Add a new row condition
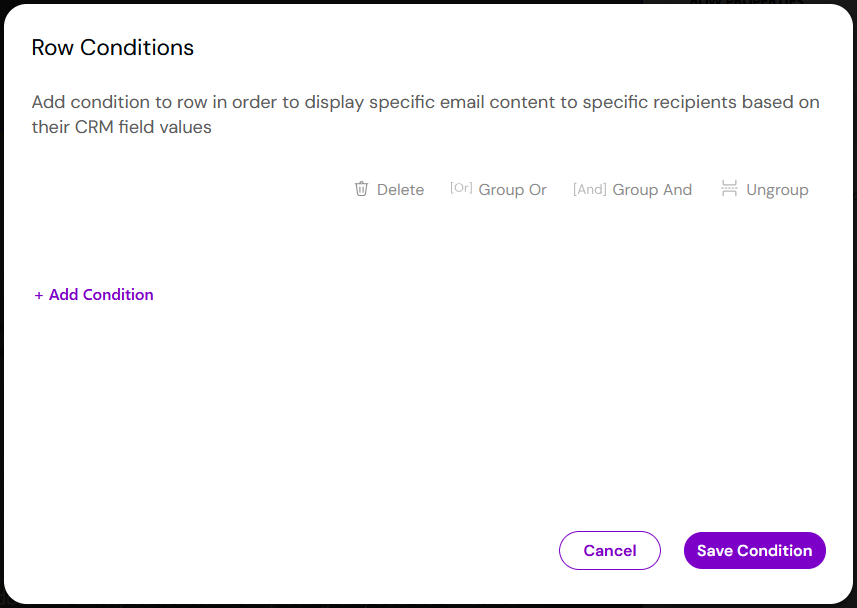857x608 pixels. (x=94, y=295)
